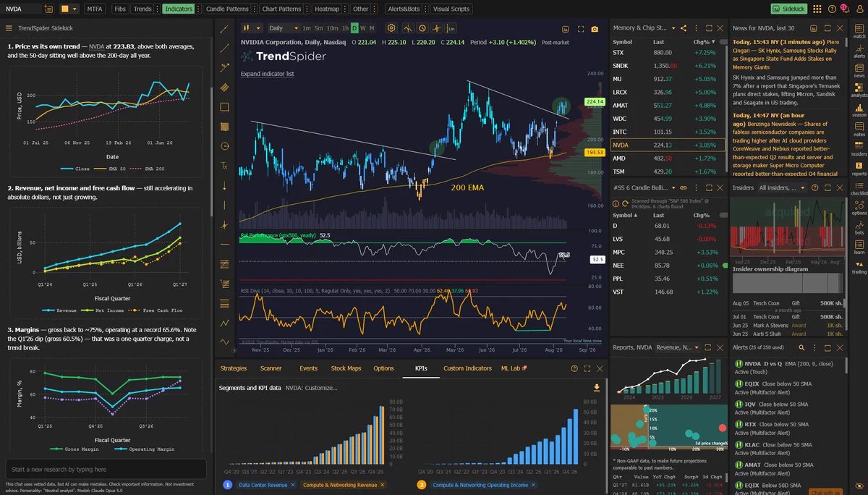
Task: Click NVDA: Customize link in KPI panel
Action: 311,388
